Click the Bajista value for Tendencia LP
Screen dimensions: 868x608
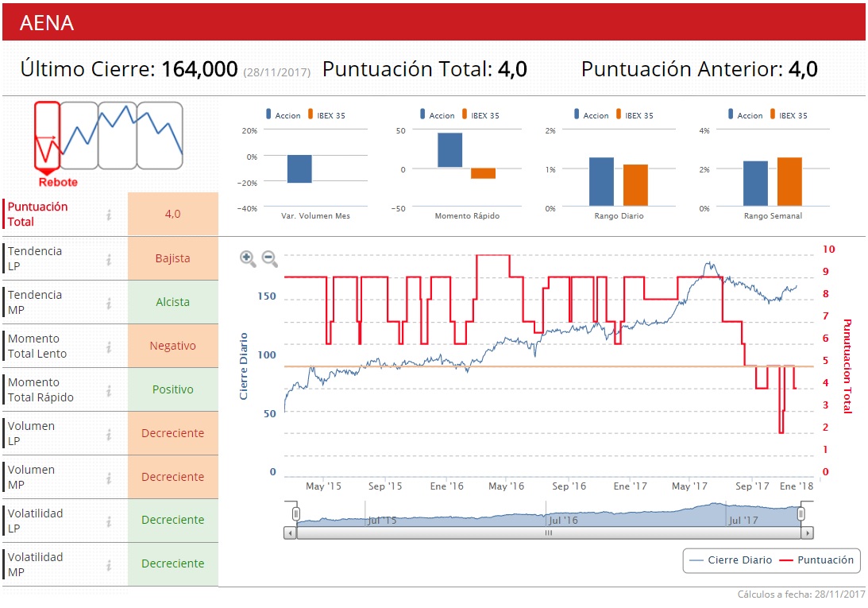pyautogui.click(x=172, y=258)
